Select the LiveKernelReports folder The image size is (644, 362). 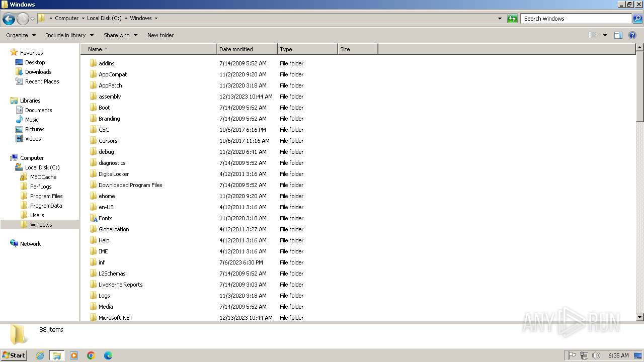(x=120, y=285)
